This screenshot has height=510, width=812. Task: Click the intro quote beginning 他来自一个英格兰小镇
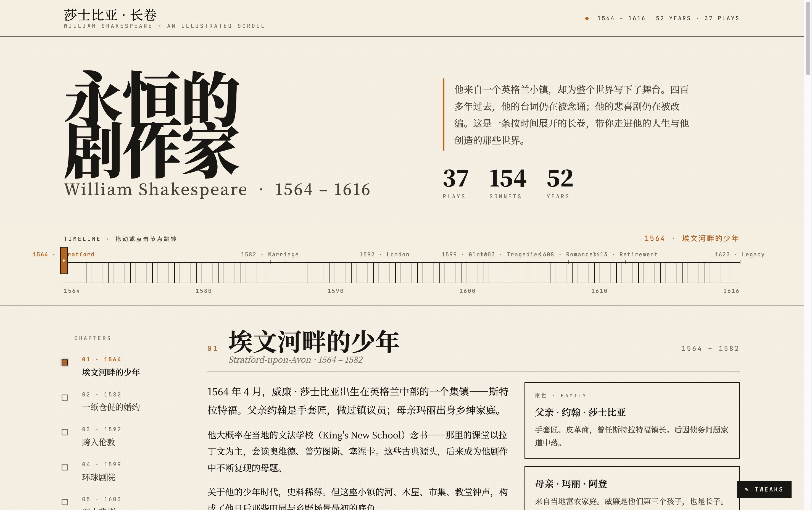[x=571, y=115]
